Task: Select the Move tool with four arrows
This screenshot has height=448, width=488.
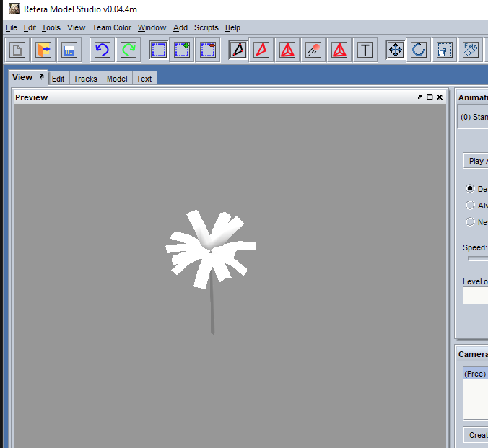Action: coord(395,50)
